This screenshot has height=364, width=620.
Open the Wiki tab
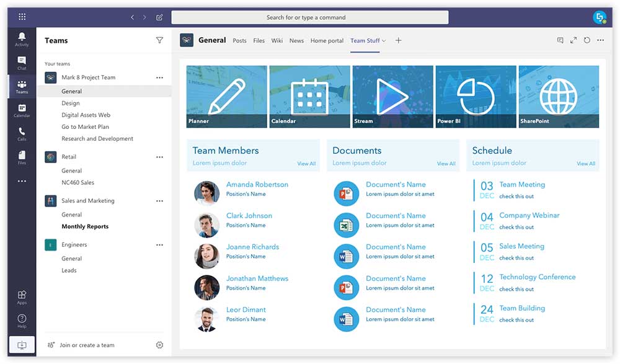[x=277, y=40]
